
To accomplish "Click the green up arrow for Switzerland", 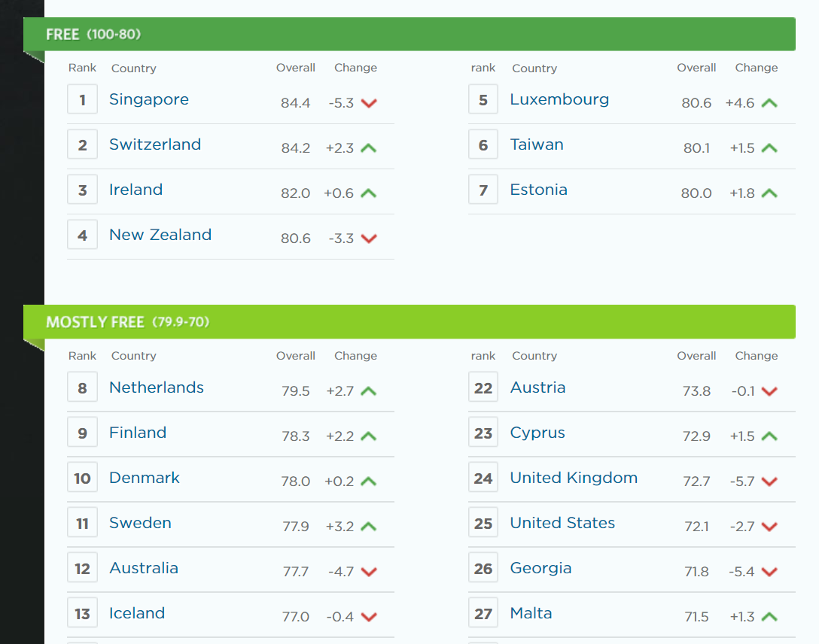I will tap(369, 148).
